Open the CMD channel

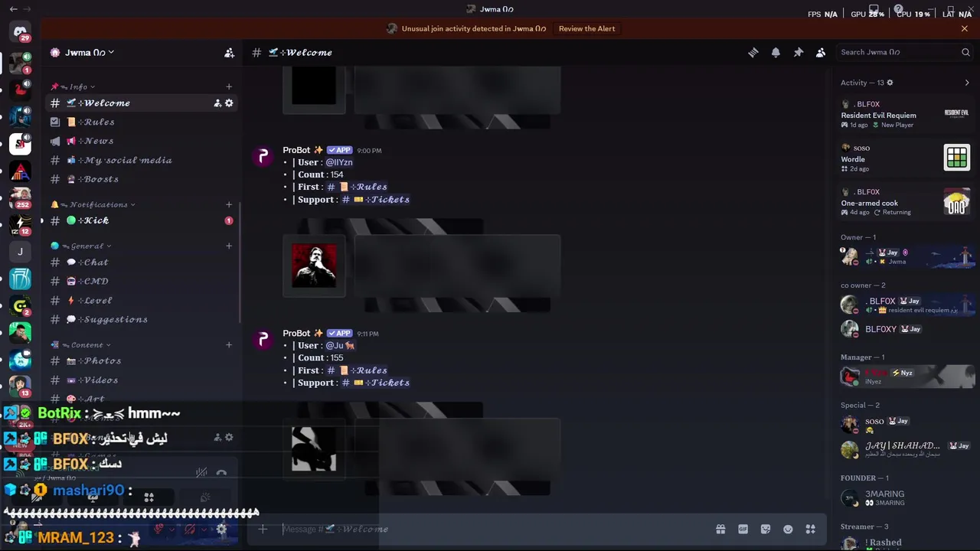142,281
